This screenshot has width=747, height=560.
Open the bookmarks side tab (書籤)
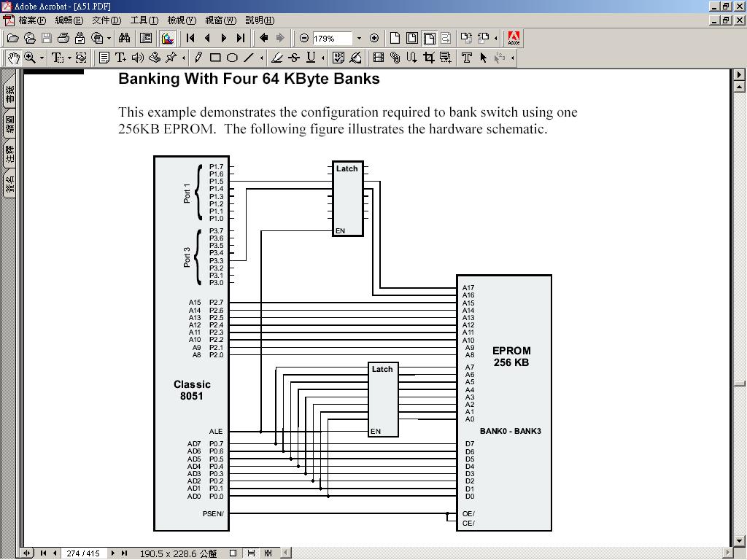tap(9, 93)
